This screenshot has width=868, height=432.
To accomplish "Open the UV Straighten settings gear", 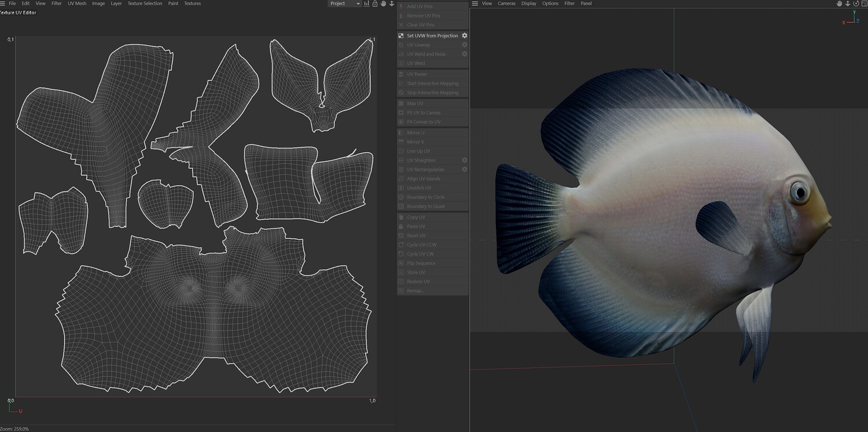I will click(x=464, y=160).
